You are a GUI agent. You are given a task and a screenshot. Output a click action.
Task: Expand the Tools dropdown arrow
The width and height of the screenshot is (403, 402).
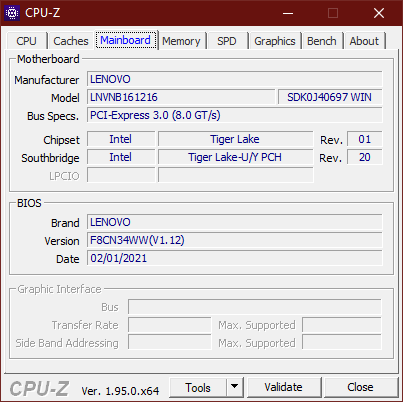(235, 388)
